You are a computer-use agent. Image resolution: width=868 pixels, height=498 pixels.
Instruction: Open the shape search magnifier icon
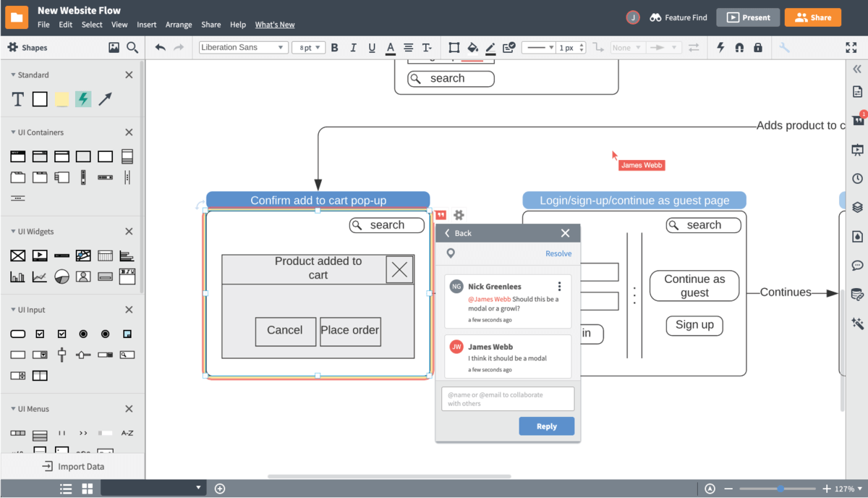tap(132, 48)
